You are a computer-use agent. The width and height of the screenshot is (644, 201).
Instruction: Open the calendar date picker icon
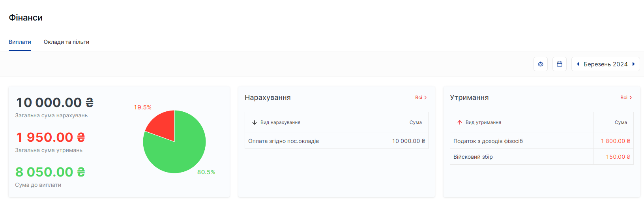pyautogui.click(x=559, y=64)
